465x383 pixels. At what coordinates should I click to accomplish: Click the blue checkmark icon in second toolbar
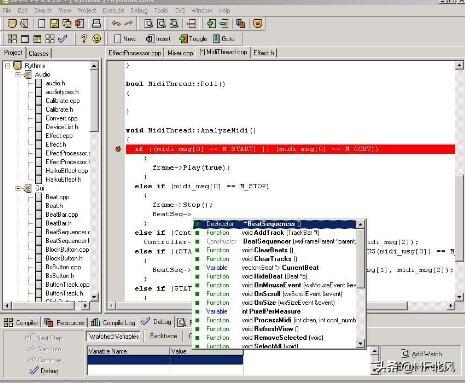tap(62, 39)
